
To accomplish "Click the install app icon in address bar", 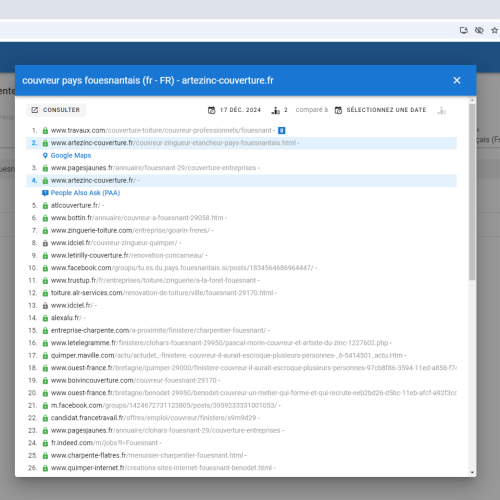I will tap(464, 30).
